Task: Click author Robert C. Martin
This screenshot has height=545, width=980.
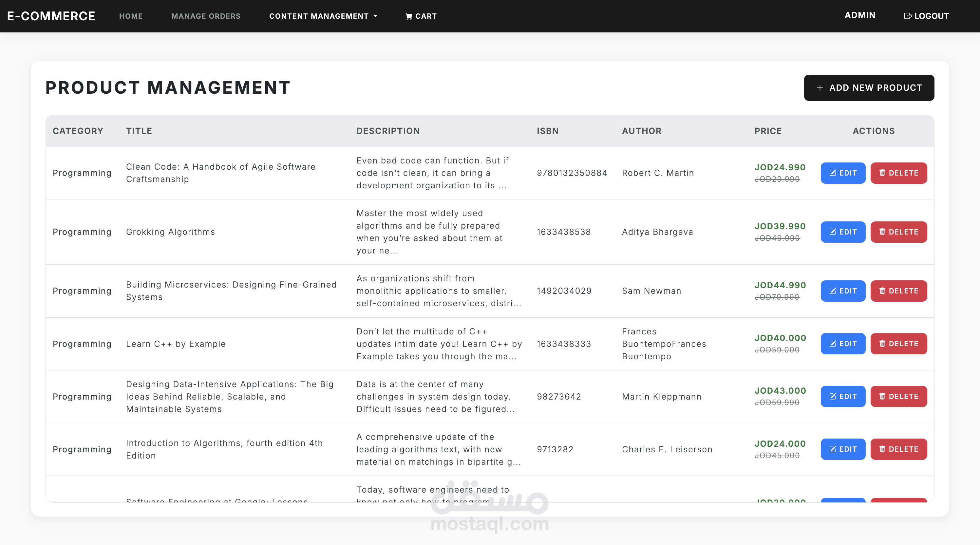Action: click(658, 173)
